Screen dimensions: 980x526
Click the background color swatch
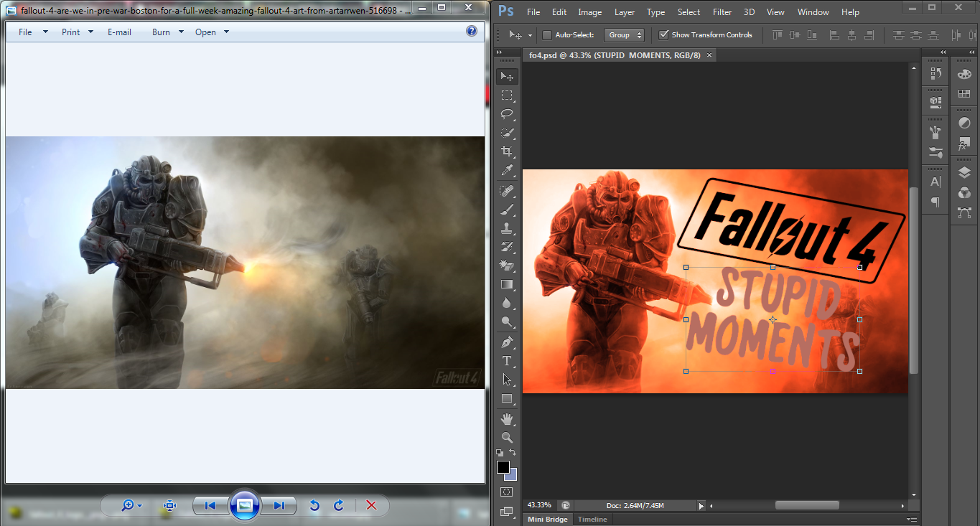coord(513,475)
